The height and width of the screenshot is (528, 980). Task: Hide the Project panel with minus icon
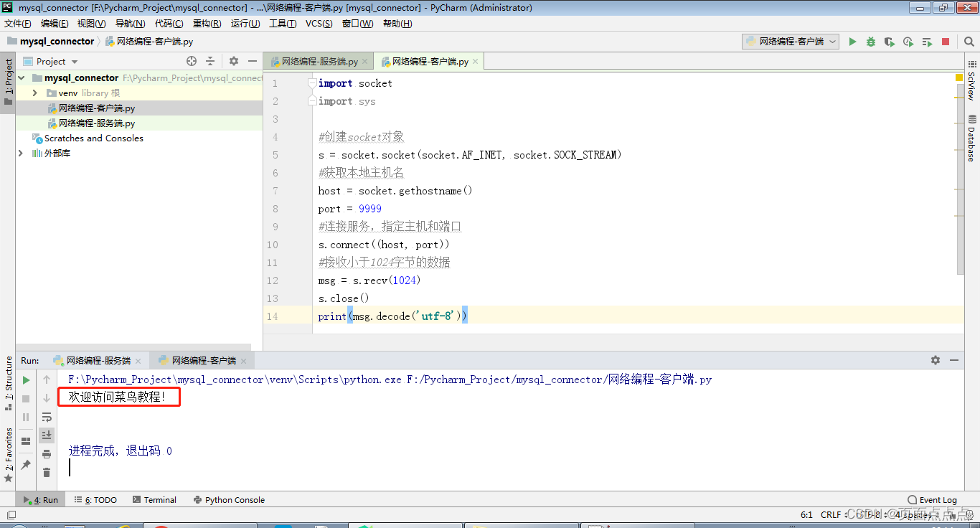(253, 62)
